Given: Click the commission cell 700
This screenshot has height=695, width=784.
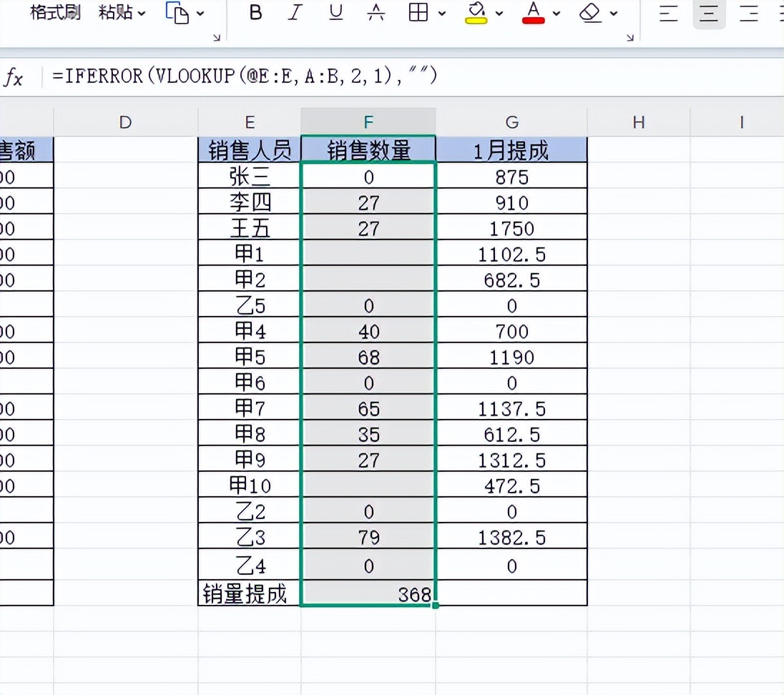Looking at the screenshot, I should [x=511, y=330].
